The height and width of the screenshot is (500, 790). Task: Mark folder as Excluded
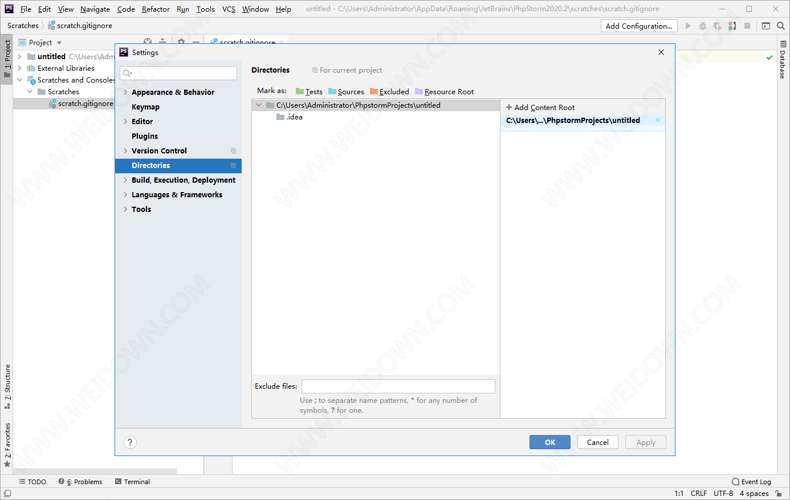pos(389,91)
